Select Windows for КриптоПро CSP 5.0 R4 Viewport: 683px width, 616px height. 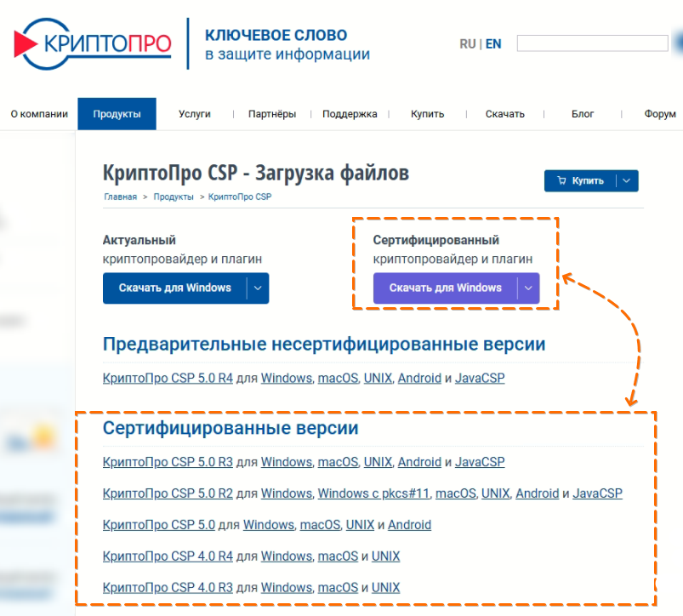(x=287, y=378)
